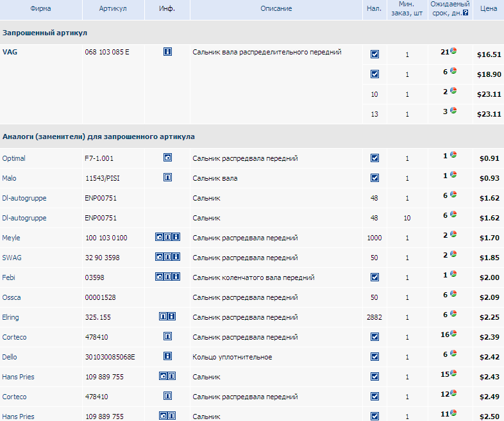Sort by the Фирма column header
This screenshot has height=421, width=504.
coord(40,9)
